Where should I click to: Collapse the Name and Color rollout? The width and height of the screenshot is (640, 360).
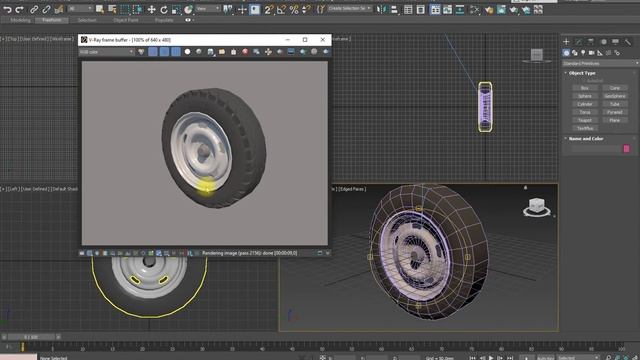coord(586,139)
